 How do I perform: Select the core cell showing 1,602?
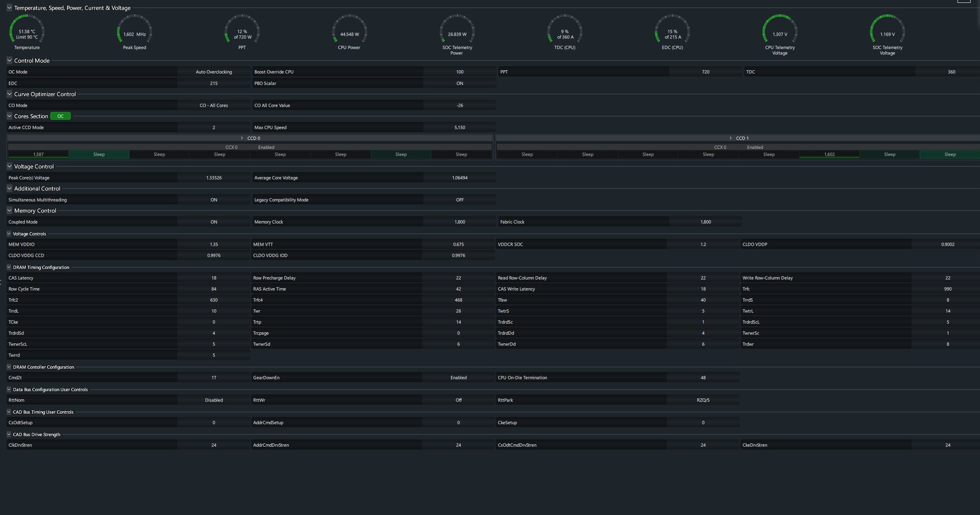point(829,154)
